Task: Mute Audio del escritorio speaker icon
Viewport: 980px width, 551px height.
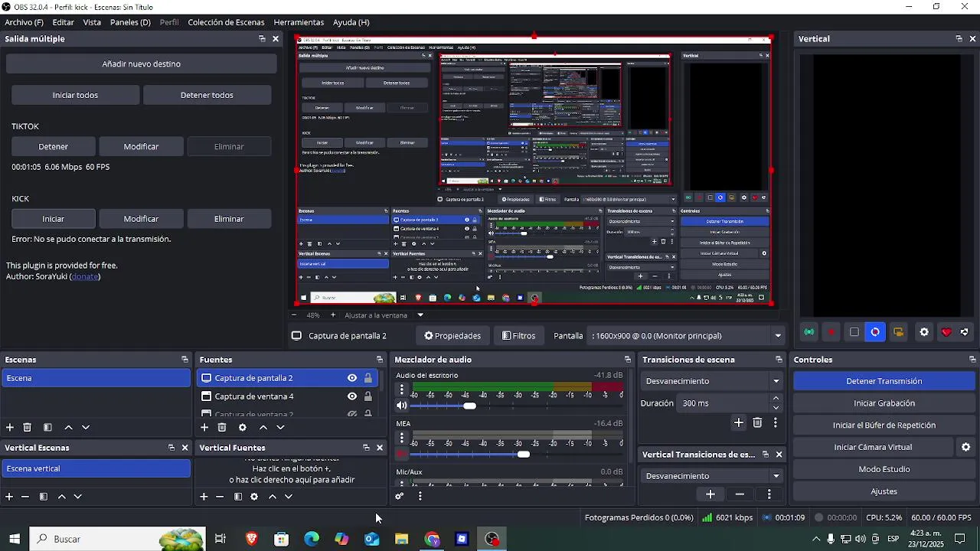Action: click(x=402, y=406)
